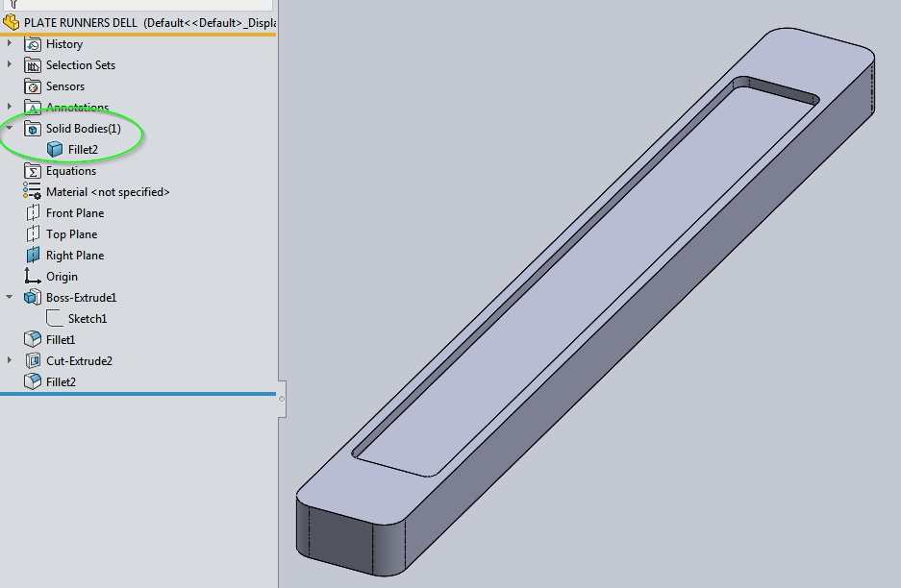901x588 pixels.
Task: Select the Right Plane label
Action: [x=75, y=256]
